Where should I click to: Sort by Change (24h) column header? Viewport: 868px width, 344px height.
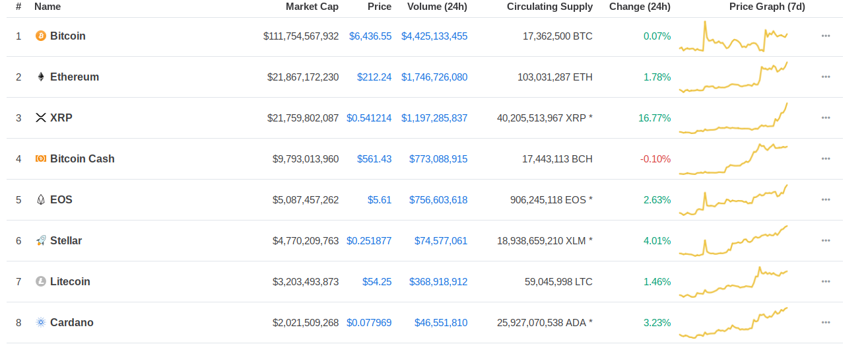tap(640, 7)
